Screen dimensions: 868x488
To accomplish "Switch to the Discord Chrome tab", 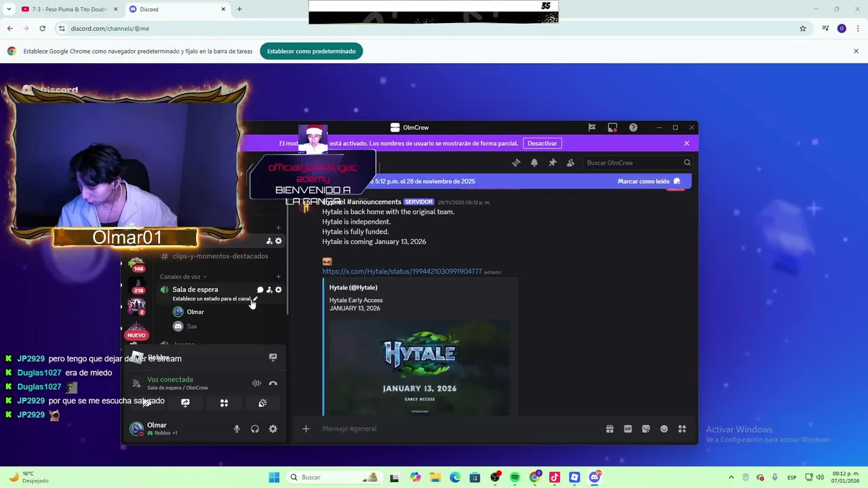I will 176,9.
